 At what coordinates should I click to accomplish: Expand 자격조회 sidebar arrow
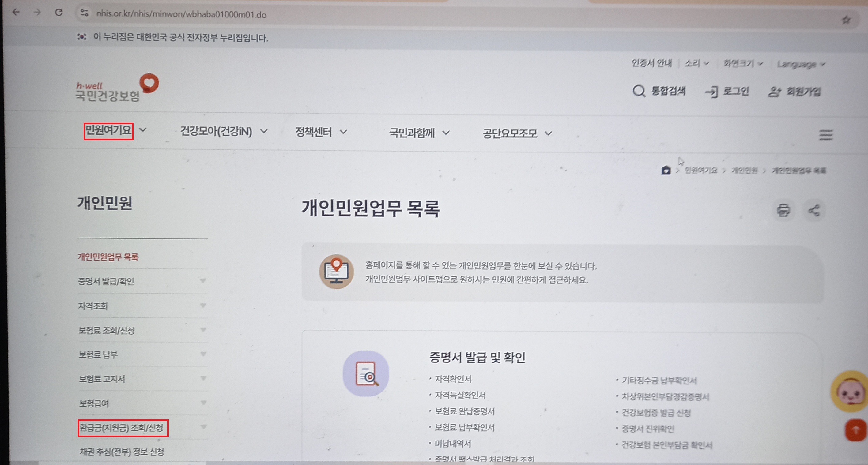203,306
